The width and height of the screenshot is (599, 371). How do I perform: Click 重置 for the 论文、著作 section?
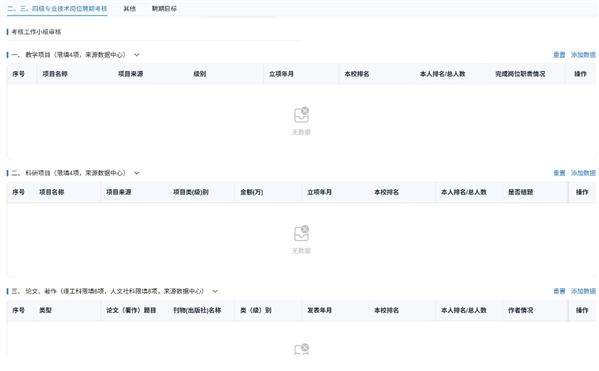point(559,291)
